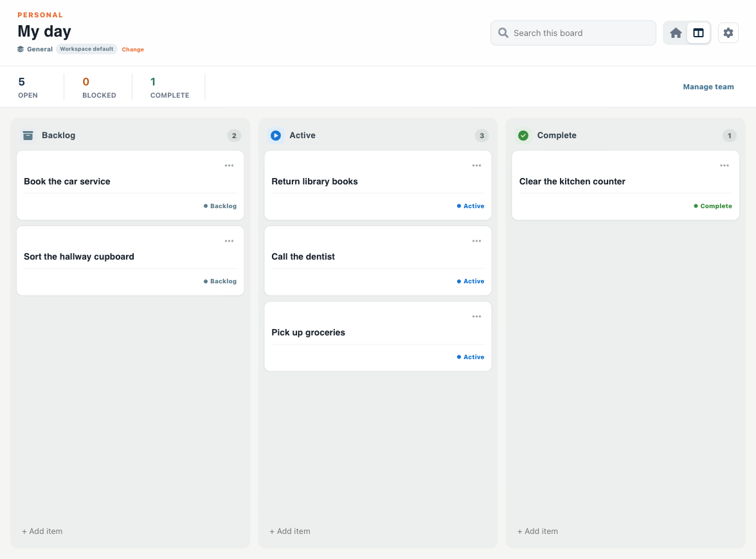Click the Open count stat
Image resolution: width=756 pixels, height=559 pixels.
coord(28,87)
